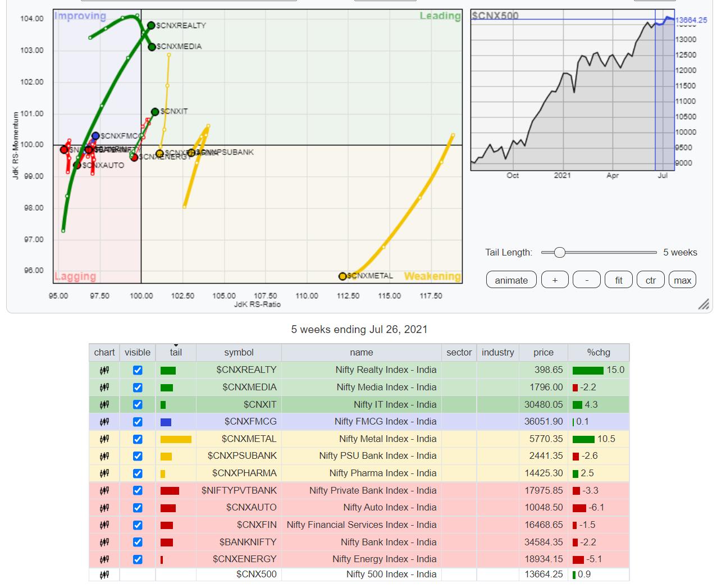Toggle the visible checkbox for $CNXPSUBANK
Screen dimensions: 717x588
[x=138, y=457]
